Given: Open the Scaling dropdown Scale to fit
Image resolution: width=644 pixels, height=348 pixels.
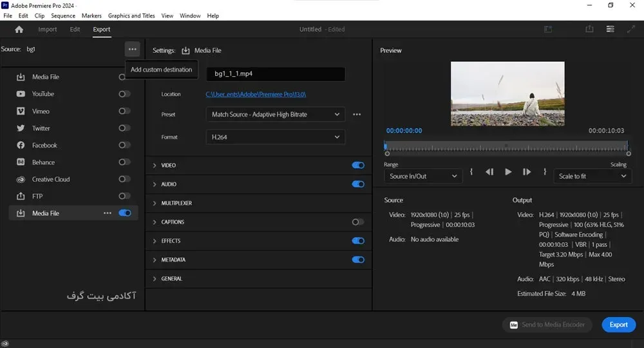Looking at the screenshot, I should [592, 177].
